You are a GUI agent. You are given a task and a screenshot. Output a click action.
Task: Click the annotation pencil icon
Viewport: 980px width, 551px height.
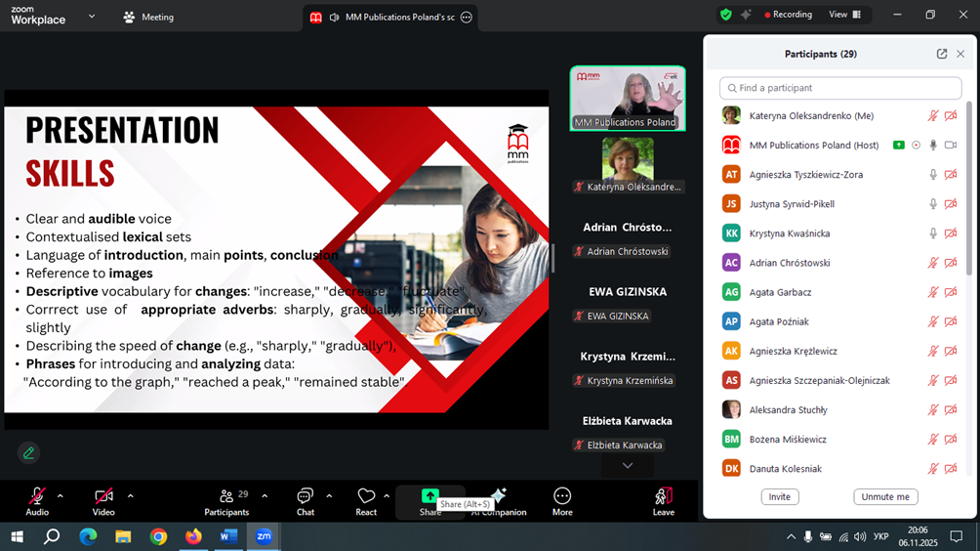coord(28,452)
